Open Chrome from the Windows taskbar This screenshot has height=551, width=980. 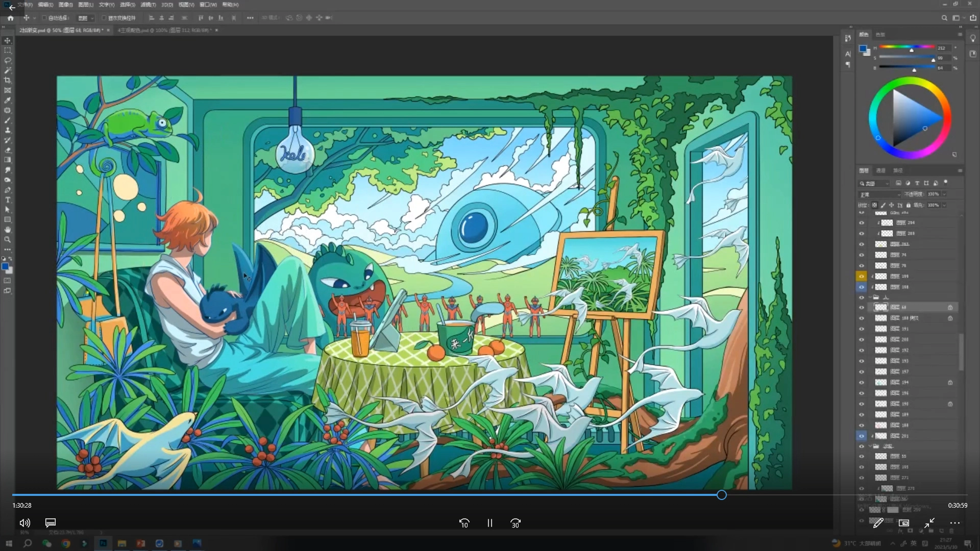pyautogui.click(x=66, y=543)
